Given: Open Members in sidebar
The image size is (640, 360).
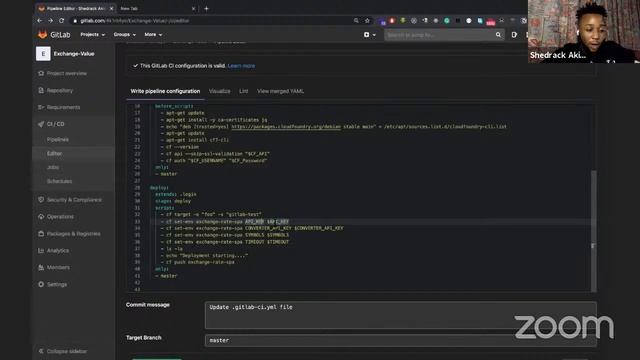Looking at the screenshot, I should click(58, 267).
